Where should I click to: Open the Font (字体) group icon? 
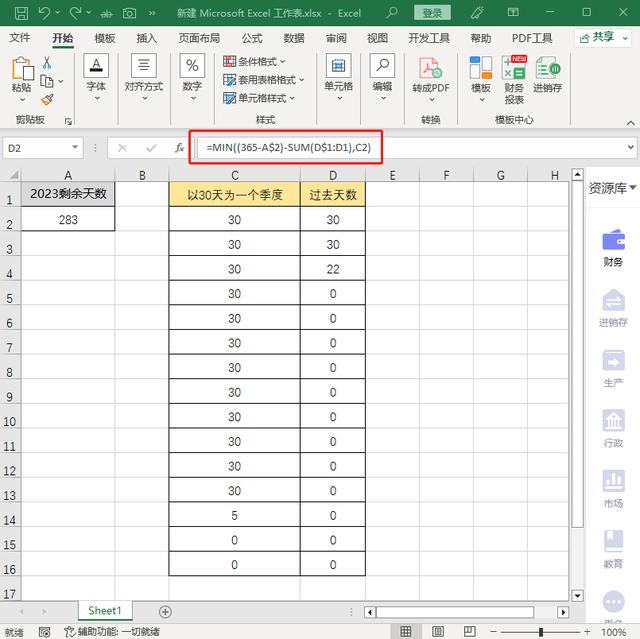[x=96, y=65]
